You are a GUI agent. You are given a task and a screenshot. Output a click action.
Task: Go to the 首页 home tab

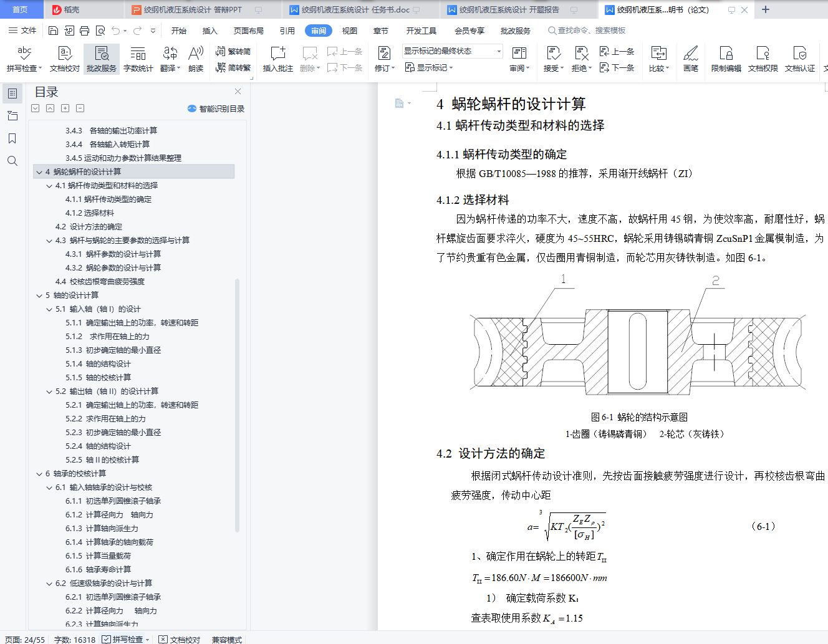(21, 9)
